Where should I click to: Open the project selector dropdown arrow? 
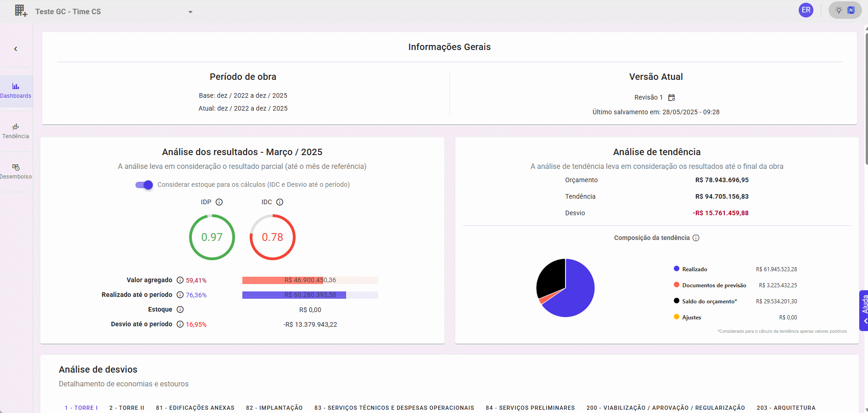point(190,12)
